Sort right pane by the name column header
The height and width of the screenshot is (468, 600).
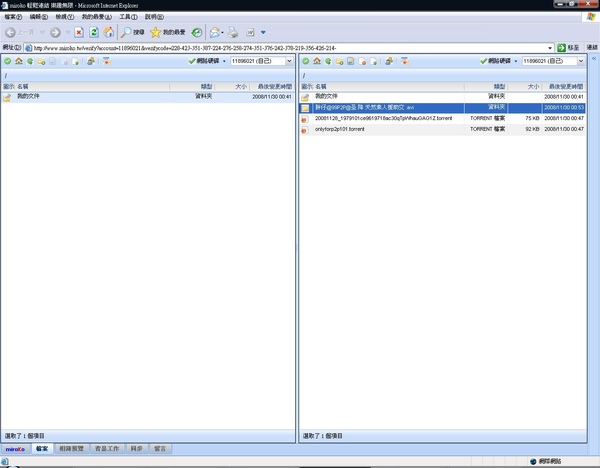pos(389,87)
